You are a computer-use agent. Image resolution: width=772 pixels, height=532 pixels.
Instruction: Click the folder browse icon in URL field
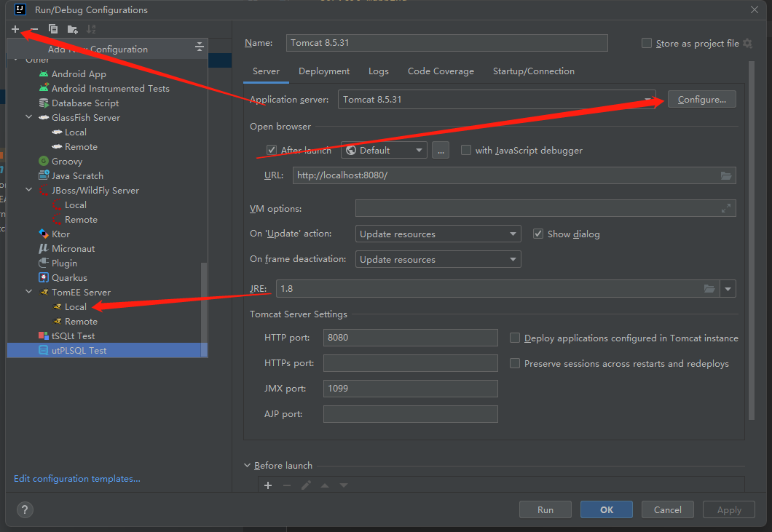click(x=725, y=175)
